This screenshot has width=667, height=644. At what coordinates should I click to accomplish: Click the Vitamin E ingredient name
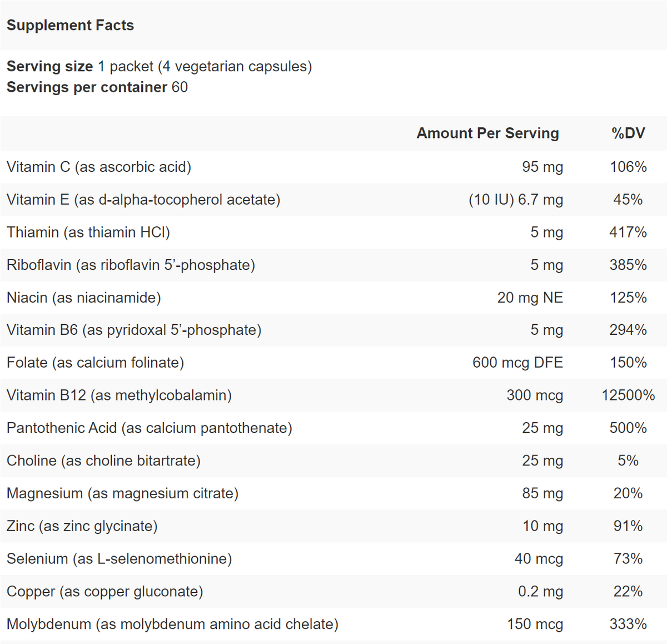[143, 200]
